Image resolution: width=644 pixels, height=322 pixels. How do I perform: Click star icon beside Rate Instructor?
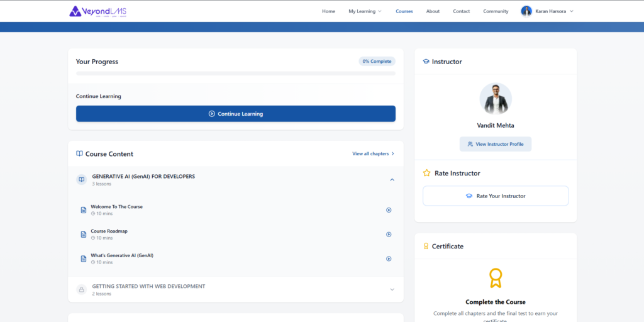coord(427,173)
